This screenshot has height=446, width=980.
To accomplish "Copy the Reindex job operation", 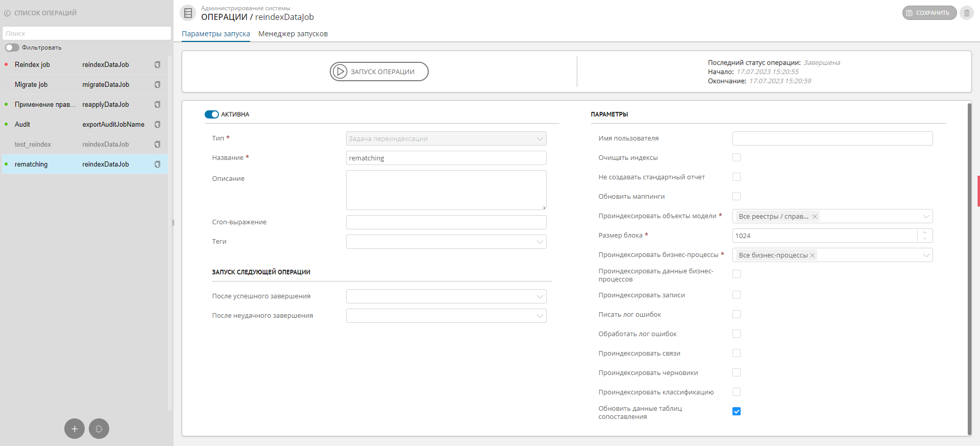I will point(157,65).
